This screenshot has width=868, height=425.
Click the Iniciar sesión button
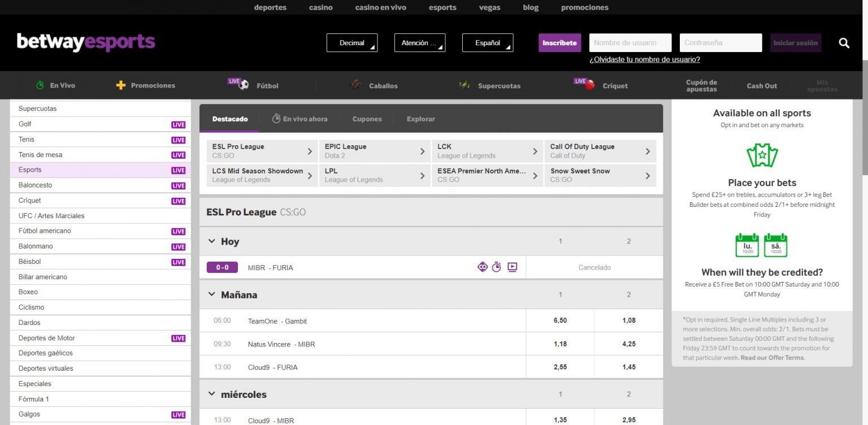tap(796, 43)
